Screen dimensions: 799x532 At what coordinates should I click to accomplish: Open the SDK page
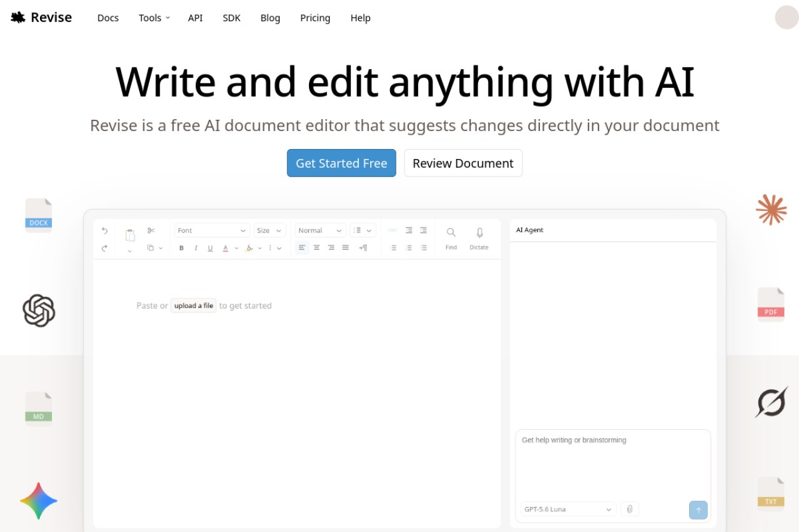(x=232, y=17)
